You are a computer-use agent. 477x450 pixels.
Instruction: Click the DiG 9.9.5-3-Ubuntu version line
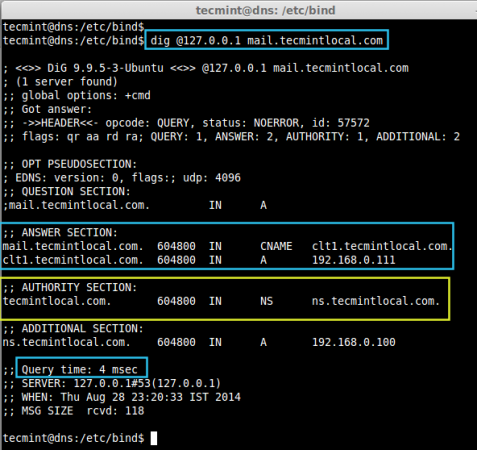pos(205,68)
